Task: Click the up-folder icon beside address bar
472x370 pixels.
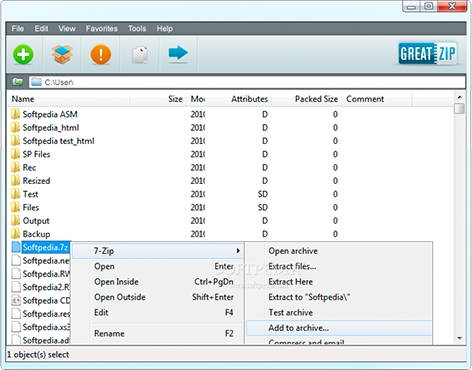Action: [x=17, y=82]
